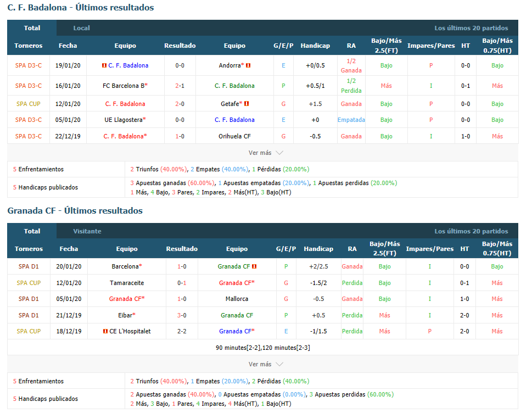Switch to the Visitante tab
Image resolution: width=532 pixels, height=413 pixels.
pos(87,231)
